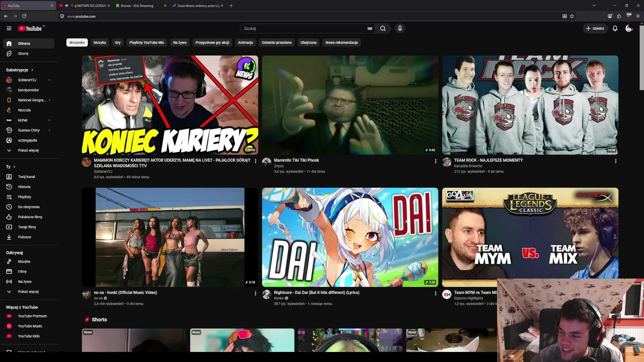Screen dimensions: 644x362
Task: Open National Geographic subscription channel
Action: (29, 100)
